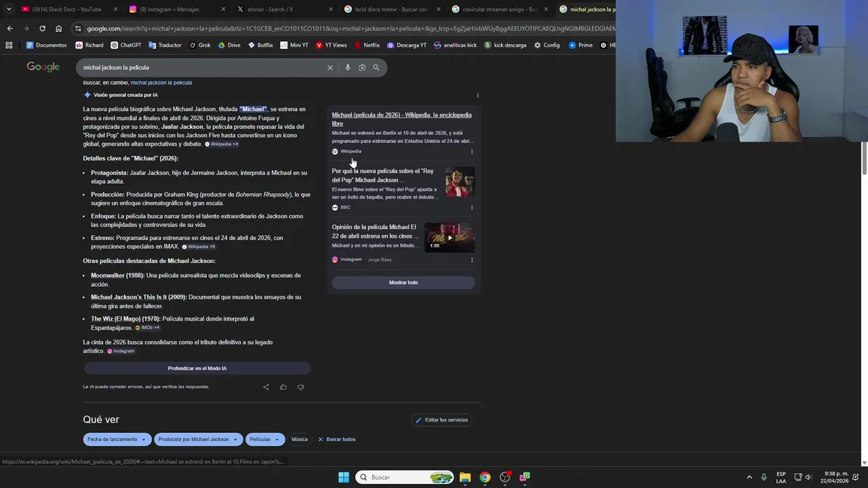Image resolution: width=868 pixels, height=488 pixels.
Task: Open the volume control in system tray
Action: [808, 477]
